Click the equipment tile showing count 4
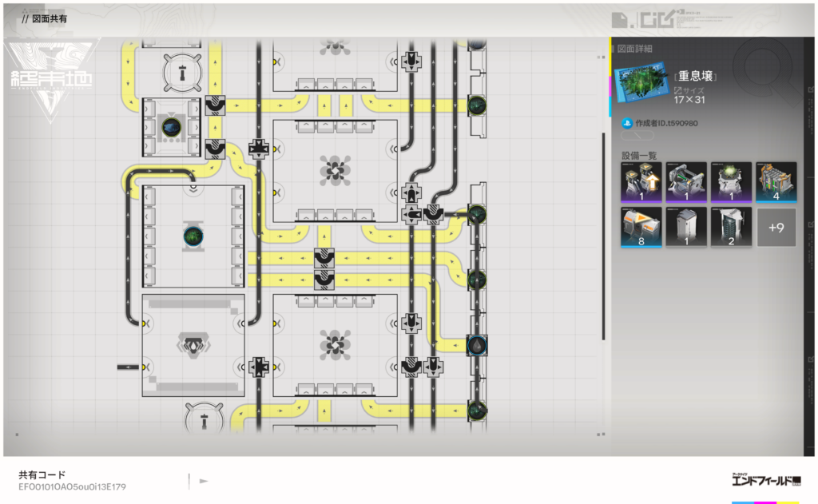Screen dimensions: 818x504 776,182
